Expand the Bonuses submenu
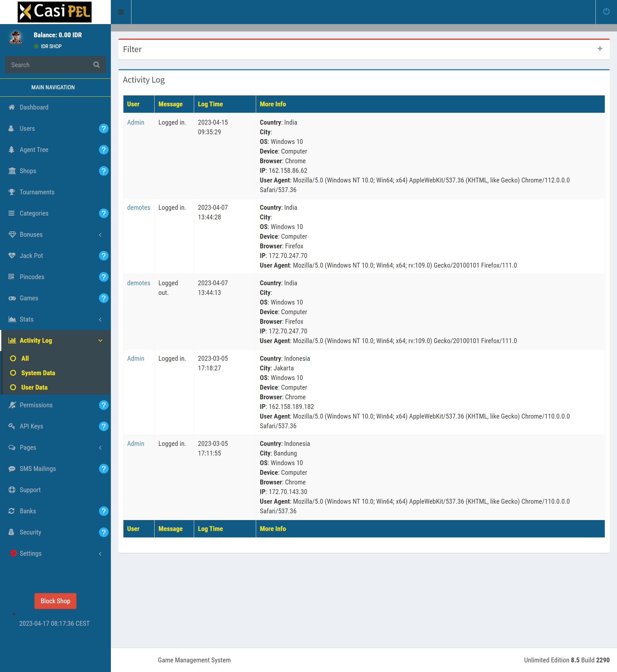Image resolution: width=617 pixels, height=672 pixels. point(31,234)
